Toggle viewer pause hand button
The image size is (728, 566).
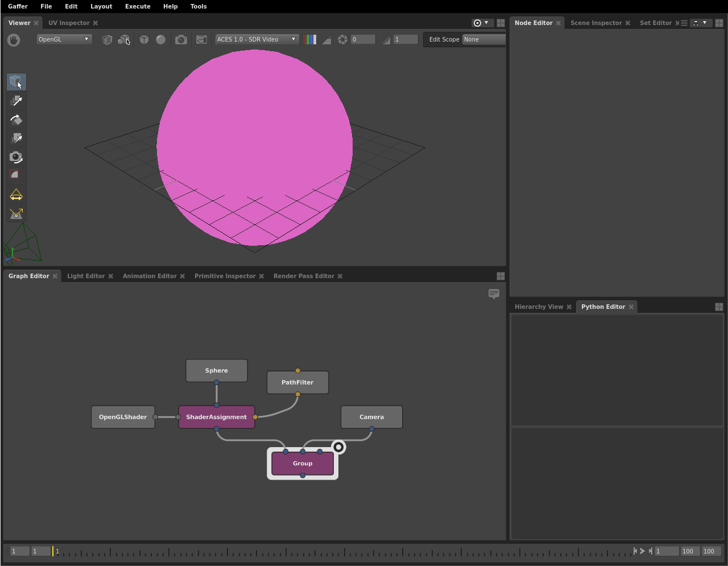[14, 39]
